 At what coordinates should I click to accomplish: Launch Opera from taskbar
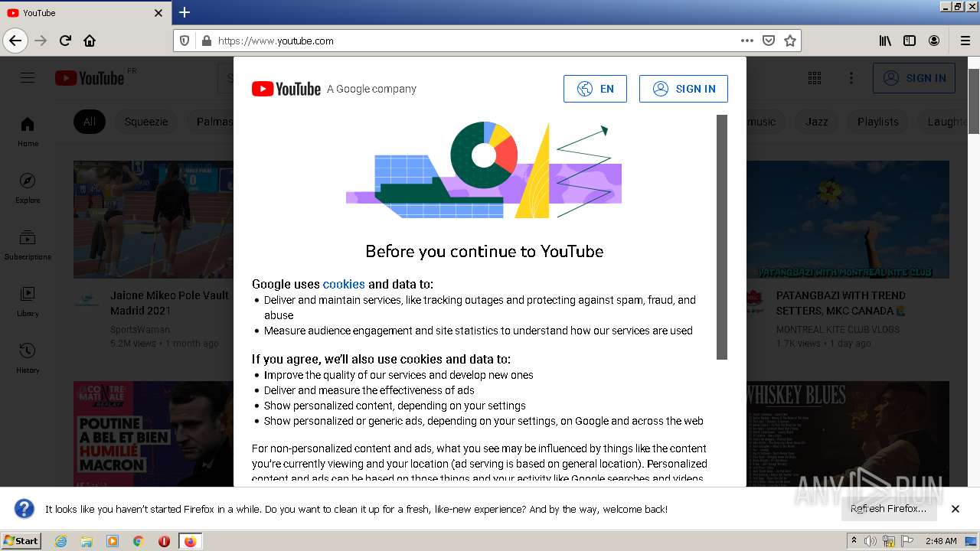pyautogui.click(x=164, y=541)
